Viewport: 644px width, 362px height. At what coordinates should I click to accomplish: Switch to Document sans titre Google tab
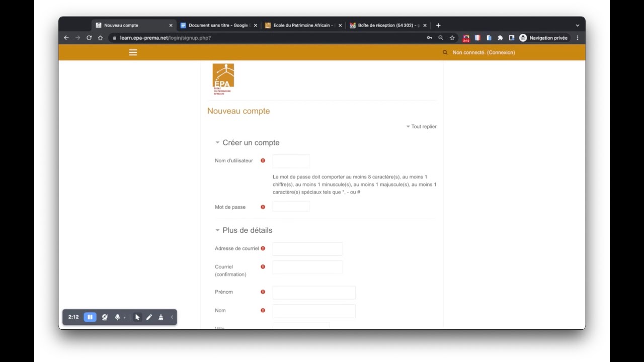(x=219, y=25)
